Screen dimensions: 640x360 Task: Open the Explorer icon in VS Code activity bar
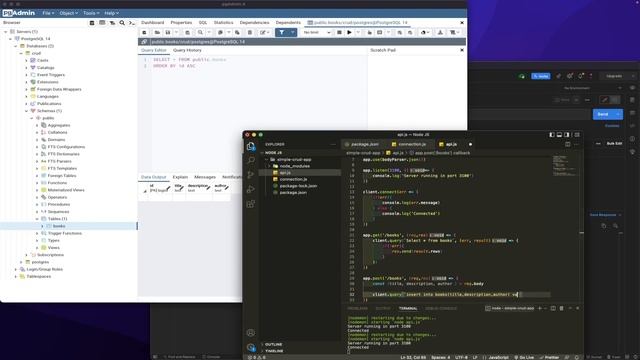pos(251,146)
